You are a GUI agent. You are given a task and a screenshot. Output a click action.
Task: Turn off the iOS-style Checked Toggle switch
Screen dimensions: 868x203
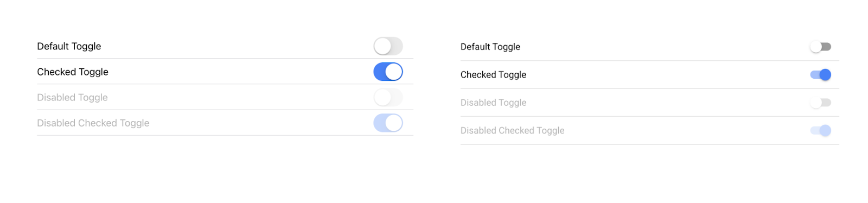(388, 72)
